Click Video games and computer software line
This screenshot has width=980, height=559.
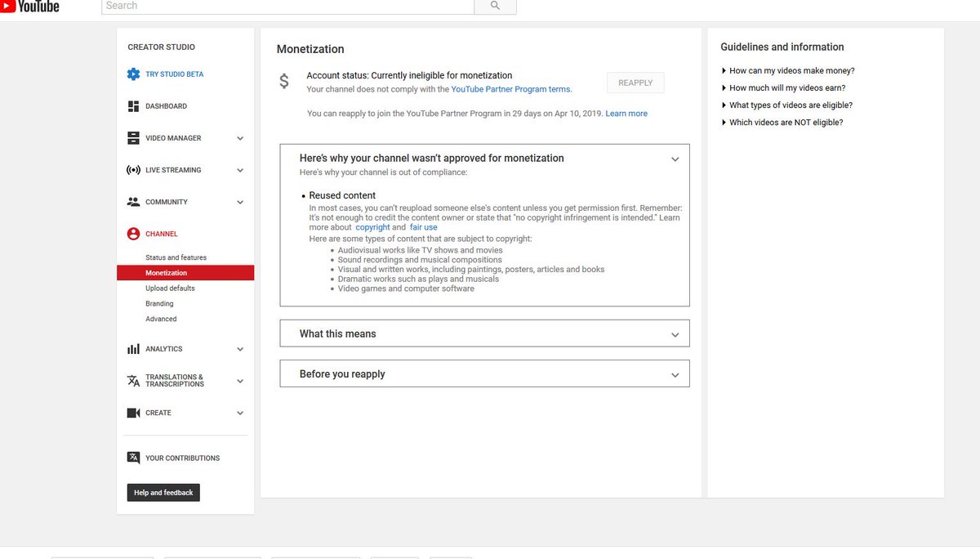(x=406, y=288)
